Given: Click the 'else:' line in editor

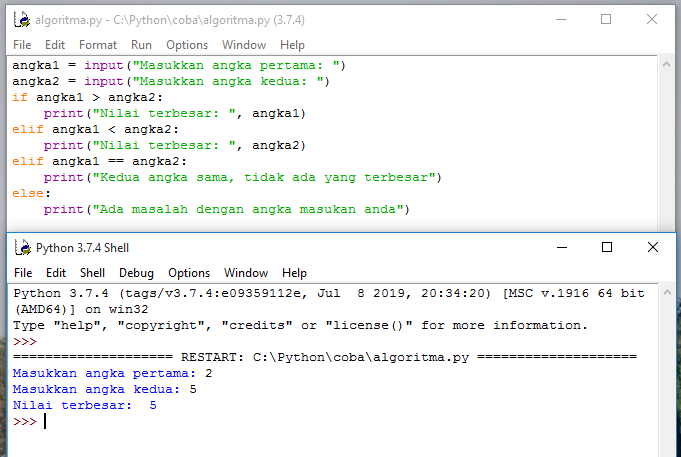Looking at the screenshot, I should tap(31, 193).
